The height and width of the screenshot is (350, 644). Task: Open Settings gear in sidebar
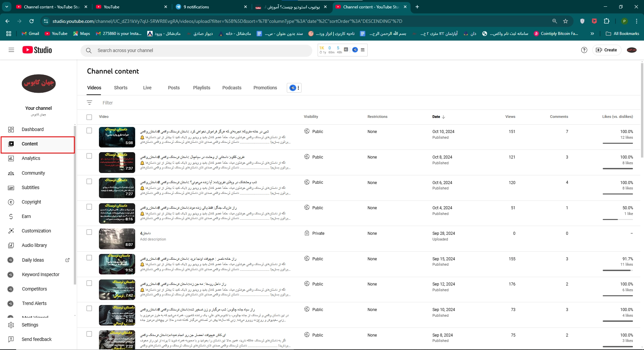(11, 325)
